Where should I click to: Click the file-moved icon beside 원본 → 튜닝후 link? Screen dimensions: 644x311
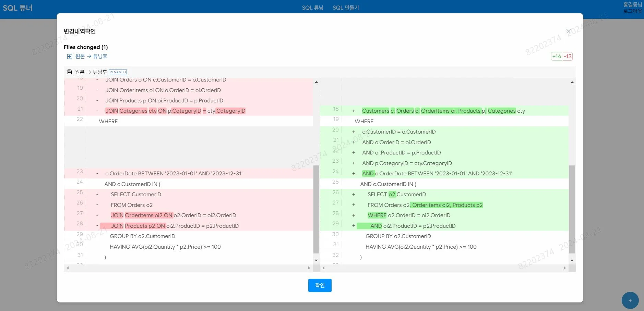click(x=70, y=57)
